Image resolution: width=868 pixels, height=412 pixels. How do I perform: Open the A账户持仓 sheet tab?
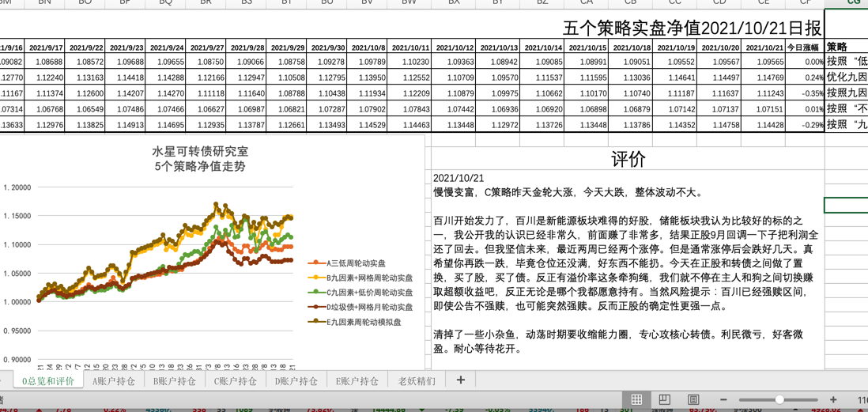tap(113, 381)
